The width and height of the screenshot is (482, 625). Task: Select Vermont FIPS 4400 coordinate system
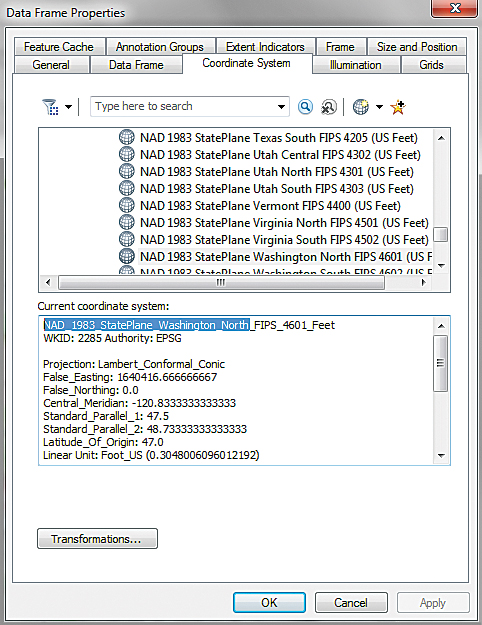point(270,206)
